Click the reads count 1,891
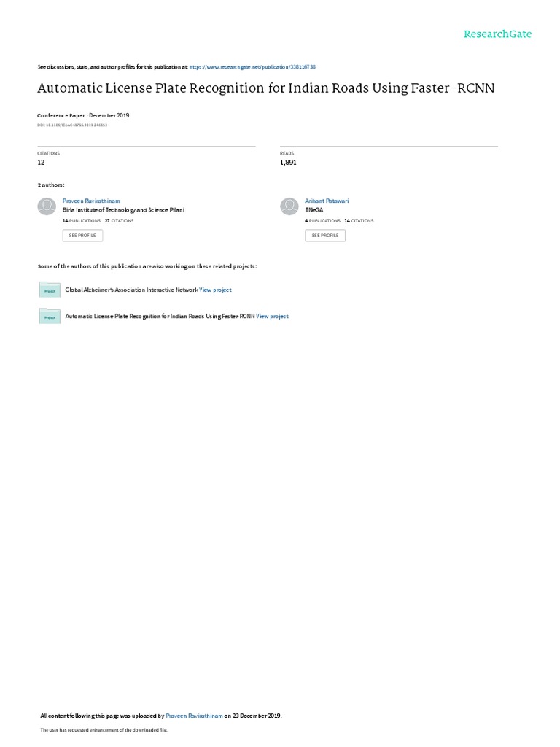560x747 pixels. pyautogui.click(x=288, y=163)
